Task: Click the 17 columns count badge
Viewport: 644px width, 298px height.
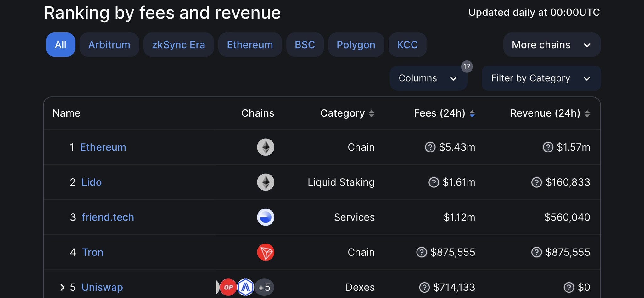Action: point(467,66)
